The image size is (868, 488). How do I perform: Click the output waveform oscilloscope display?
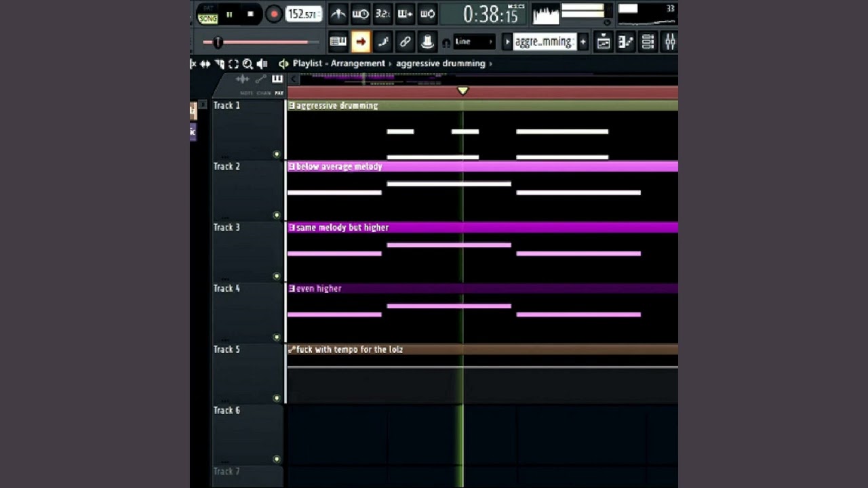[546, 14]
